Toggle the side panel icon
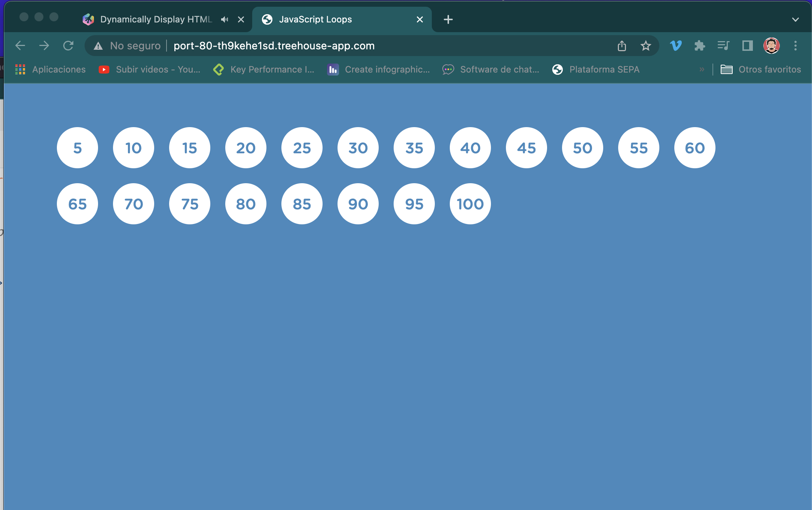The width and height of the screenshot is (812, 510). pyautogui.click(x=747, y=46)
